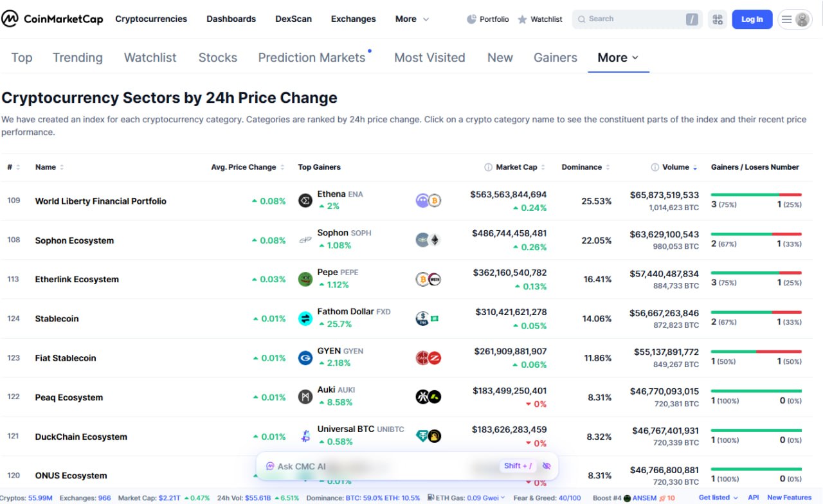
Task: Click the Ask CMC AI input box
Action: coord(407,466)
